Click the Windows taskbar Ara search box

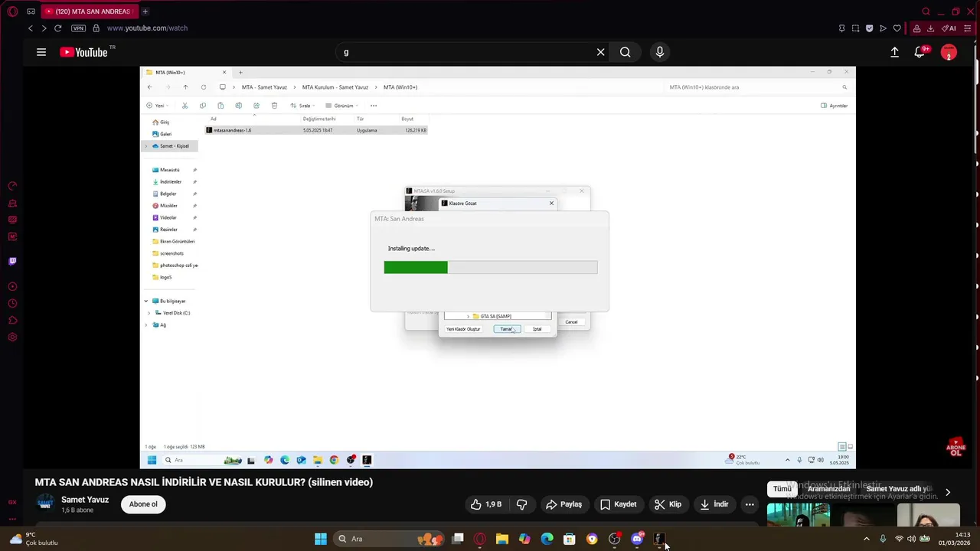[x=390, y=539]
